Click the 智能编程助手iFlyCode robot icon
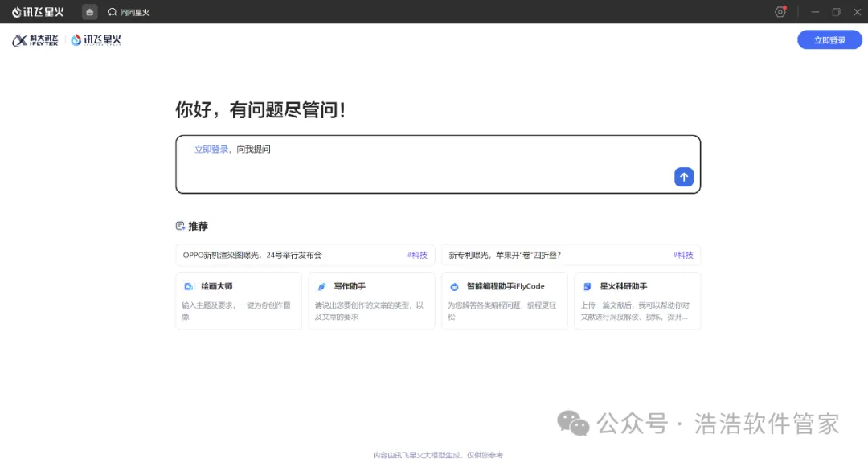 tap(454, 287)
